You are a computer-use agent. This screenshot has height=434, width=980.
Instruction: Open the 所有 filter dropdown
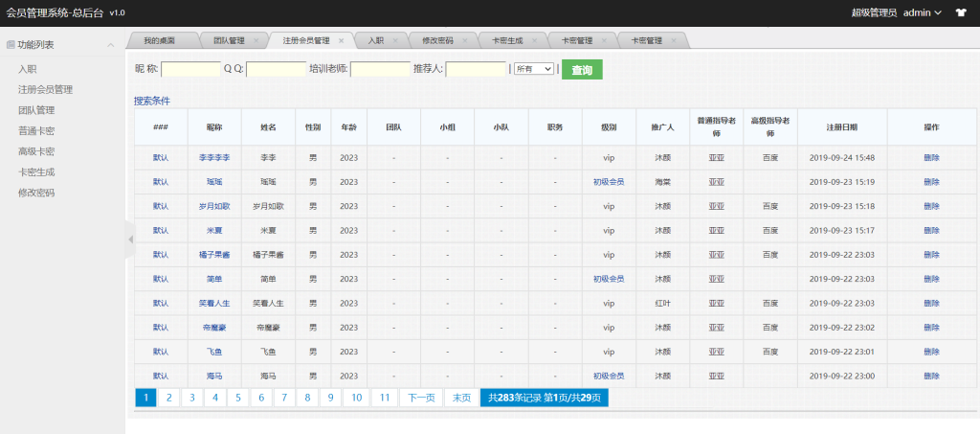coord(534,69)
